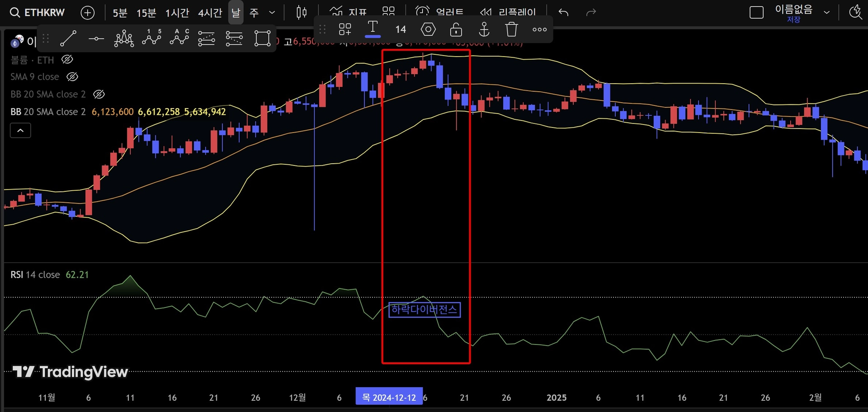Delete selected drawing with the trash icon
This screenshot has width=868, height=412.
pyautogui.click(x=511, y=30)
